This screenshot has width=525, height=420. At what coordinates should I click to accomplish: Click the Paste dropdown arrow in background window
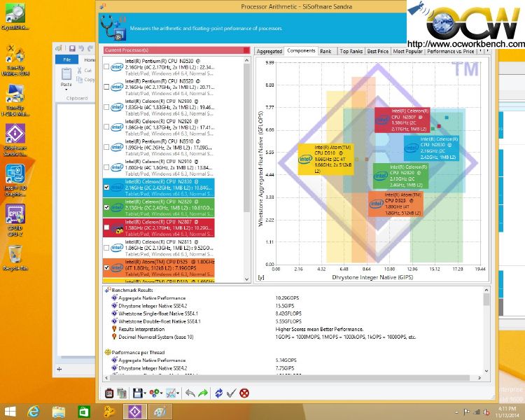(x=66, y=90)
